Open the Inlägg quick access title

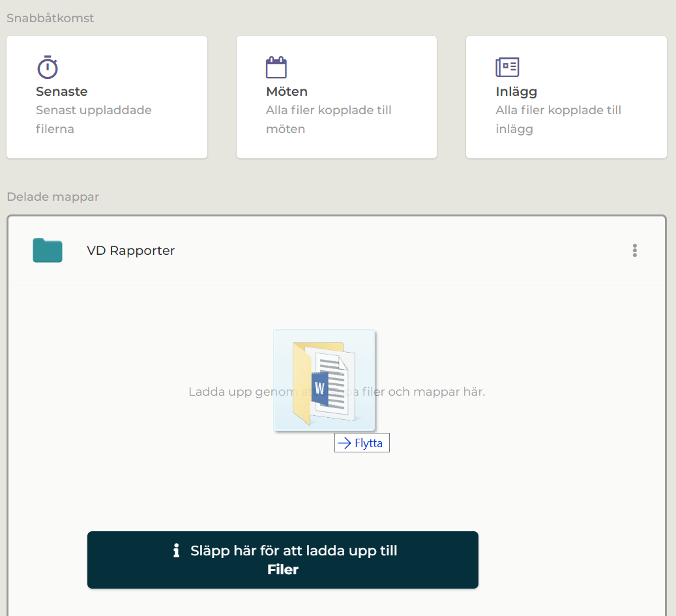pyautogui.click(x=516, y=92)
